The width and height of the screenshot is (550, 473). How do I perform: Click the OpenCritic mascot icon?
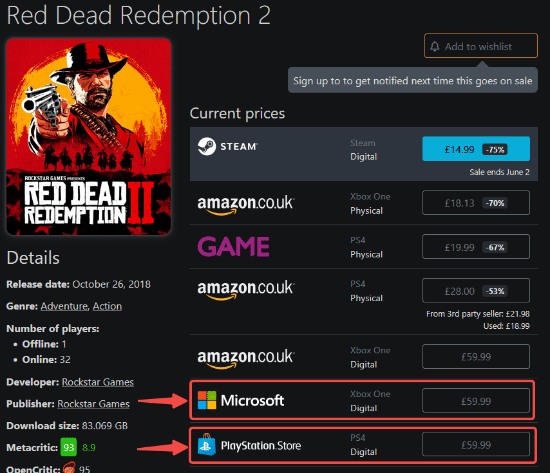click(x=69, y=468)
